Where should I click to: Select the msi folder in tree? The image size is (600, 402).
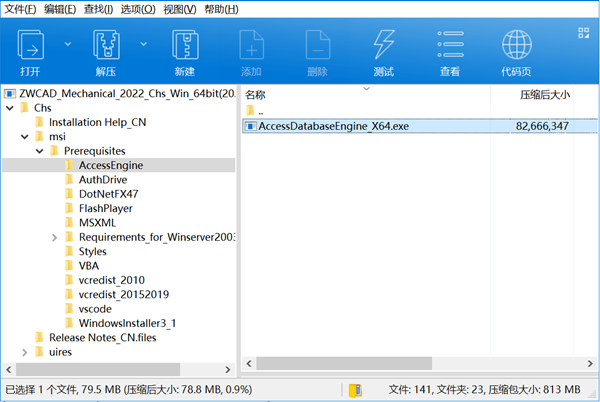coord(50,137)
